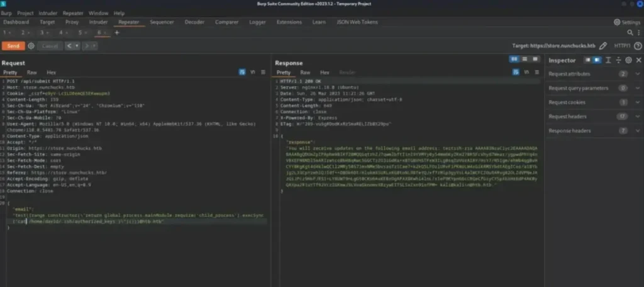
Task: Add a new Repeater tab with plus
Action: pos(117,33)
